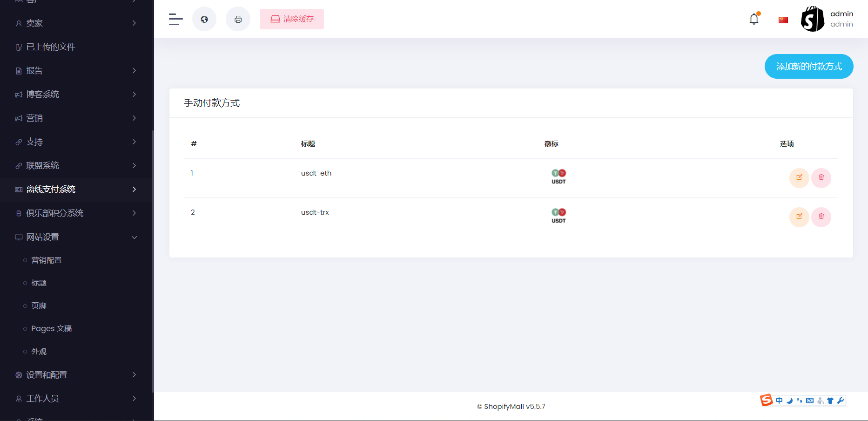Click the 博客系统 megaphone icon

[19, 95]
